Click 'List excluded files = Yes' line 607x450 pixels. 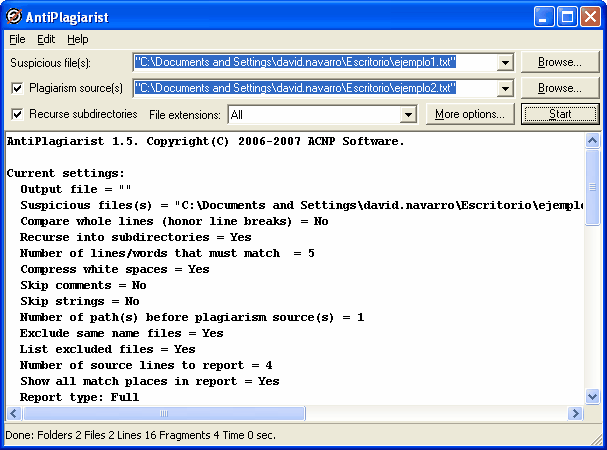click(108, 349)
